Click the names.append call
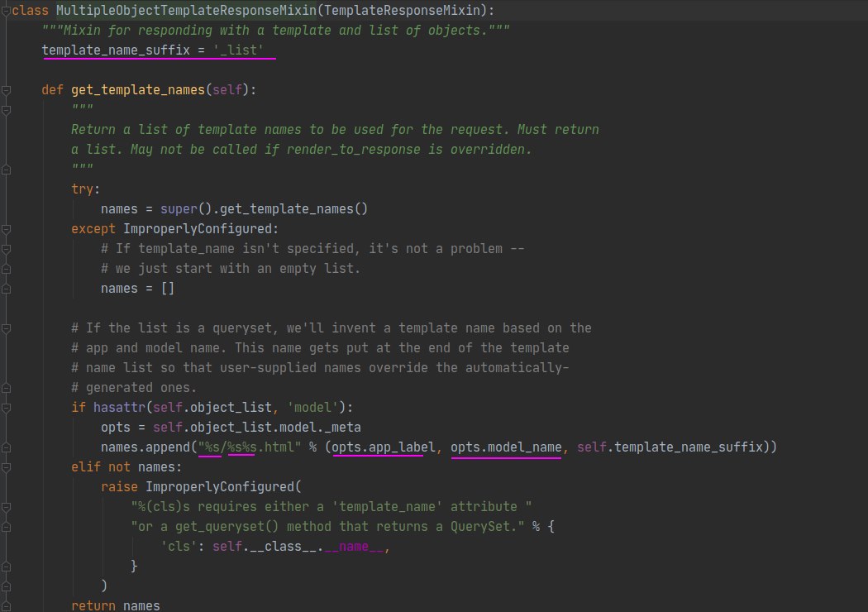Screen dimensions: 868x612 pyautogui.click(x=145, y=447)
